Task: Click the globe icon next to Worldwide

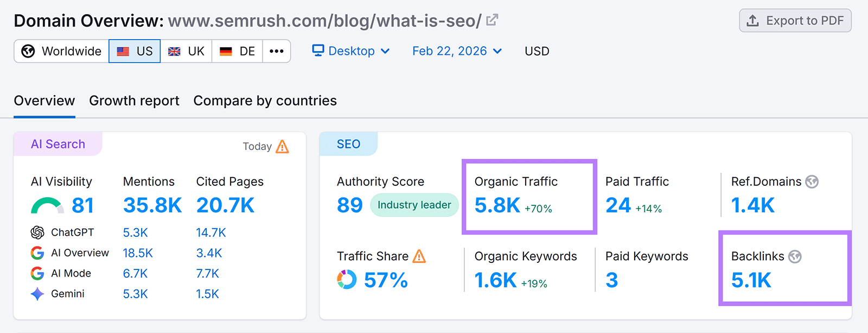Action: pos(27,51)
